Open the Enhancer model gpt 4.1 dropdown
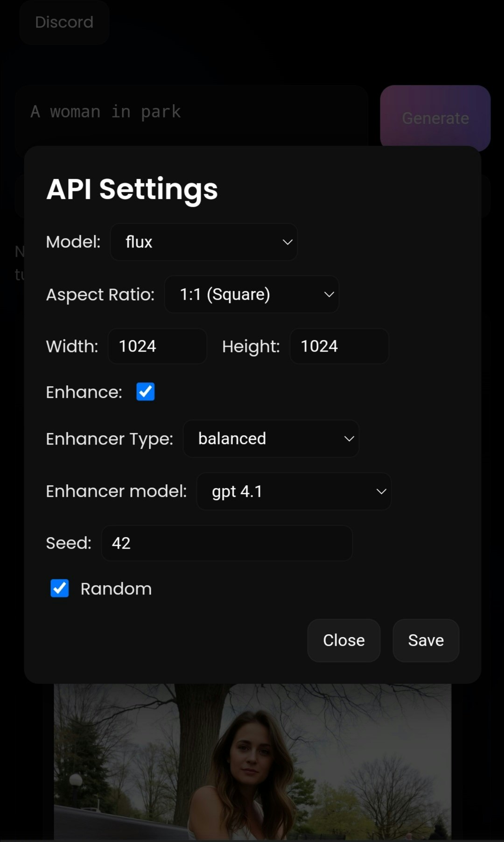The image size is (504, 842). 294,491
